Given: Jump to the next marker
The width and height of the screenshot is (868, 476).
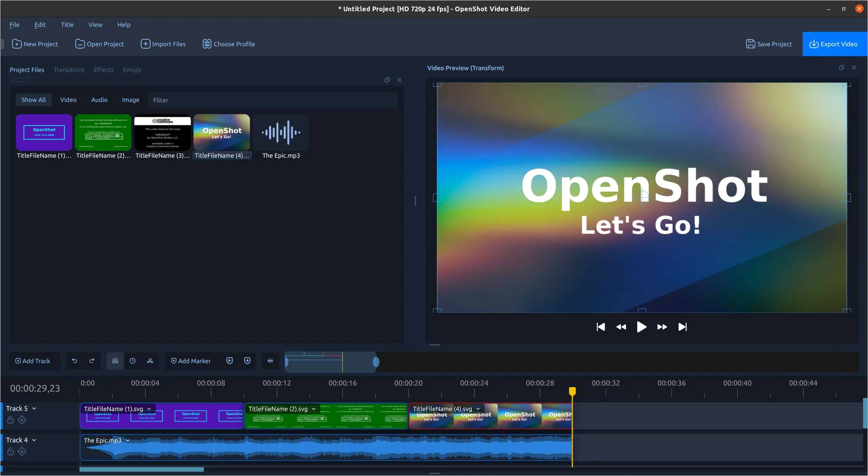Looking at the screenshot, I should click(x=247, y=361).
